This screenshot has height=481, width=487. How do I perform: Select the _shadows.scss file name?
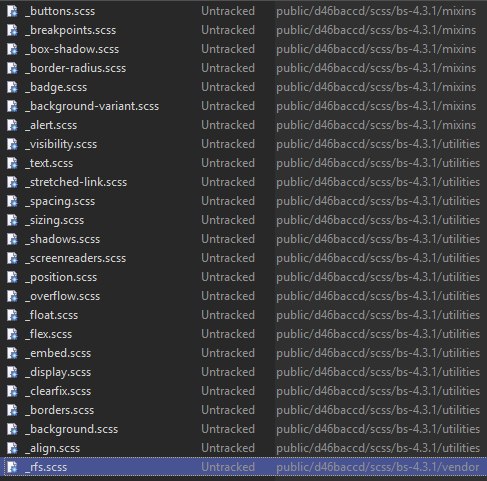[x=63, y=239]
